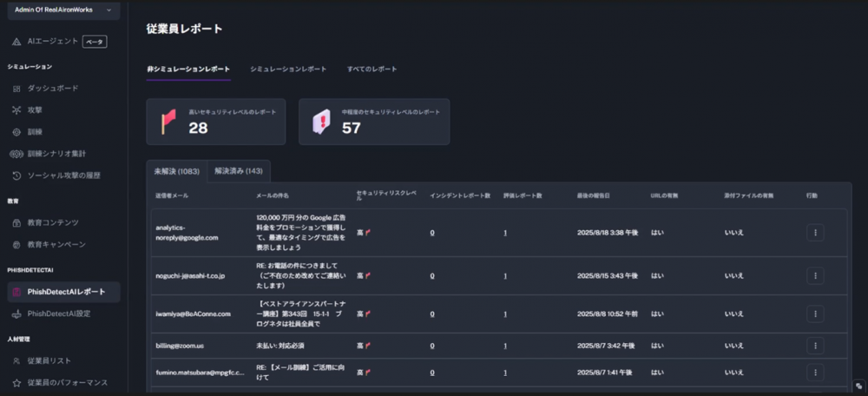Open PhishDetectAI設定 settings page

pyautogui.click(x=58, y=313)
